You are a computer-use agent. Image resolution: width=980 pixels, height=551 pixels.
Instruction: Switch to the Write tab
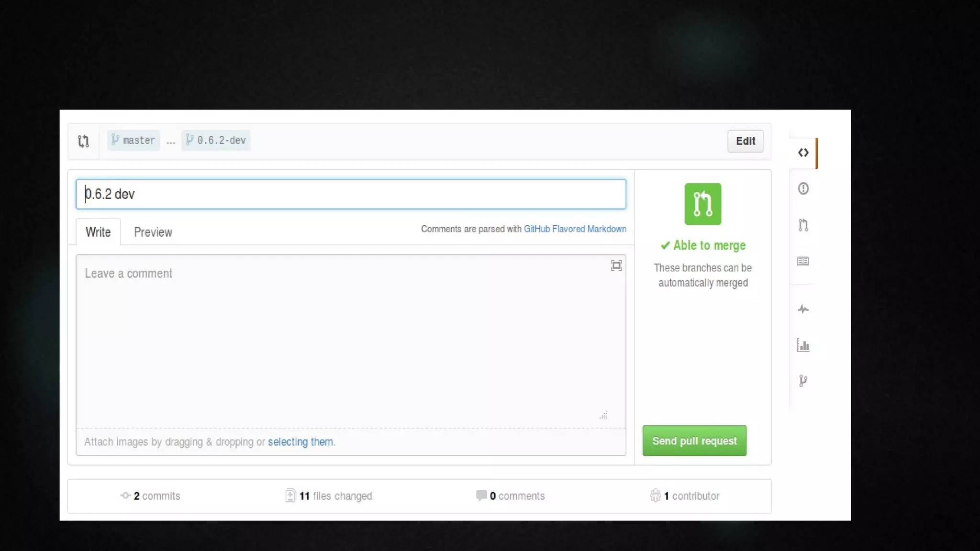pyautogui.click(x=98, y=232)
